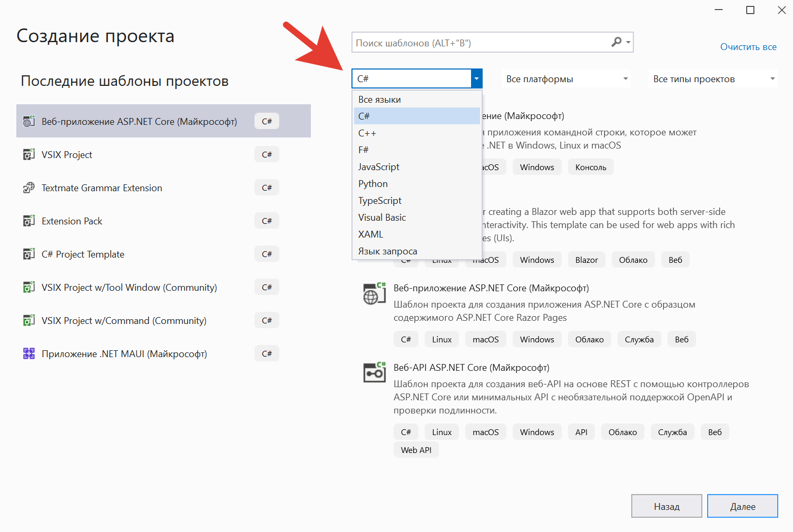
Task: Select the Веб-API ASP.NET Core (Майкрософт) template title
Action: (x=471, y=367)
